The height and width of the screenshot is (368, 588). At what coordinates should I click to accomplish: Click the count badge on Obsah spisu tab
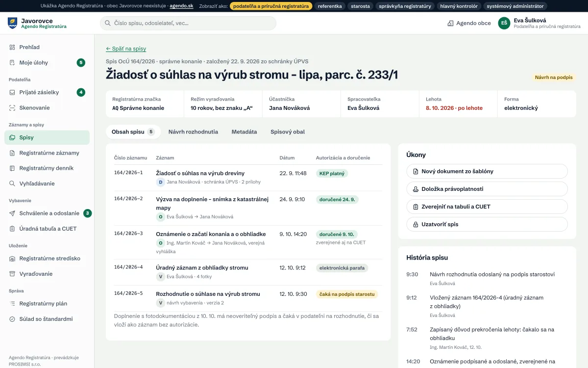151,131
